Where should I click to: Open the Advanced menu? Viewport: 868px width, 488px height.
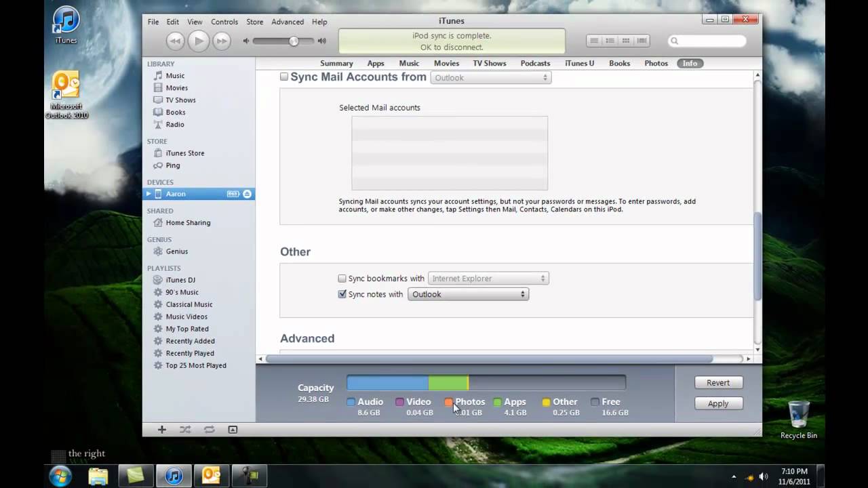(x=288, y=22)
